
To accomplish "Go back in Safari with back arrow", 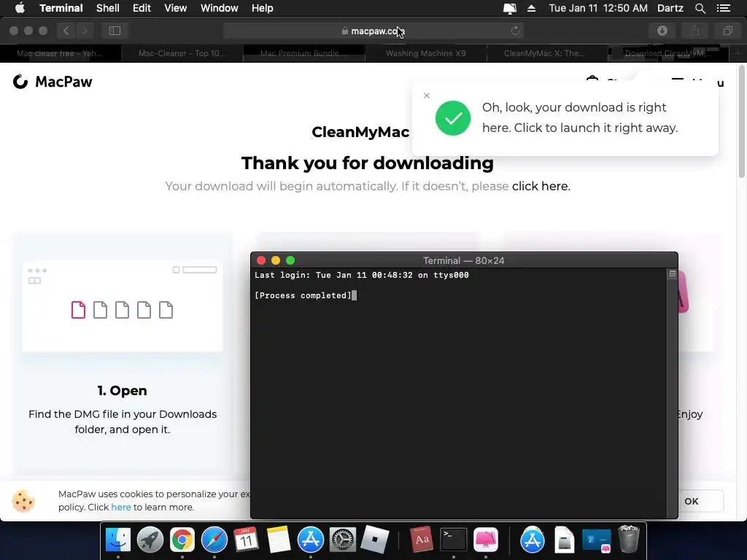I will point(66,31).
